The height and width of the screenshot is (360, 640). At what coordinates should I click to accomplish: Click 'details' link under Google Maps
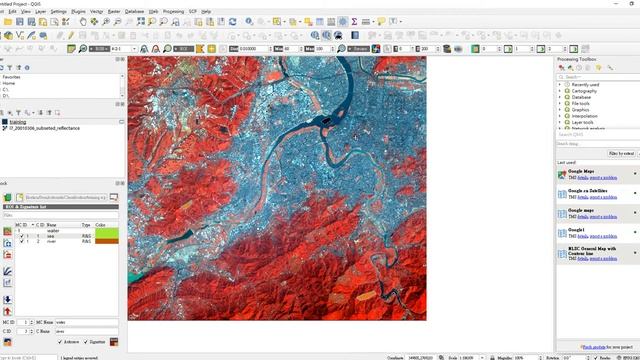582,178
